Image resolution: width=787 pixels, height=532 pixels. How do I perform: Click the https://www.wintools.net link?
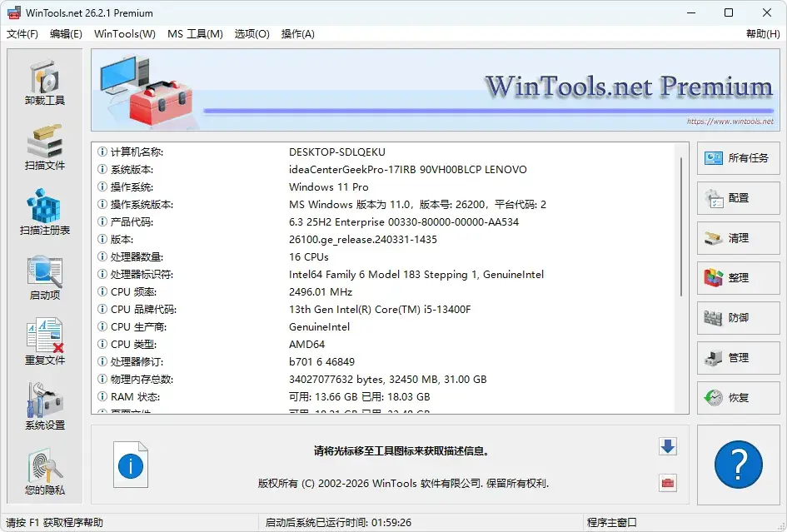click(x=730, y=122)
